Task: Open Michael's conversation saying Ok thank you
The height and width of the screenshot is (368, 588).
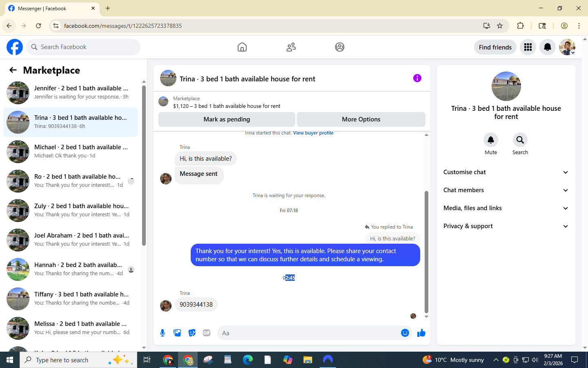Action: click(70, 152)
